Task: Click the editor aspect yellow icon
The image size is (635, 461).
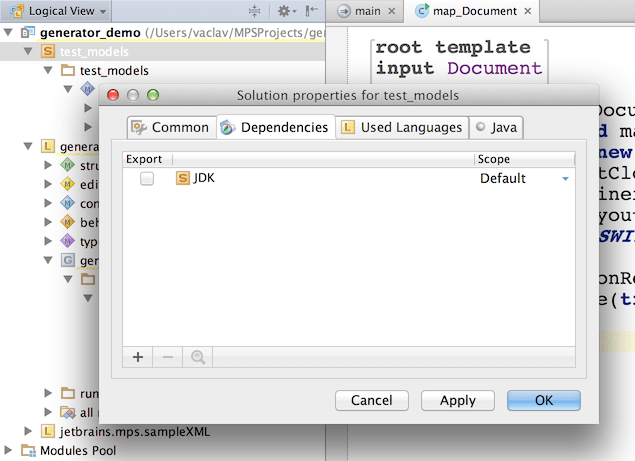Action: tap(67, 184)
